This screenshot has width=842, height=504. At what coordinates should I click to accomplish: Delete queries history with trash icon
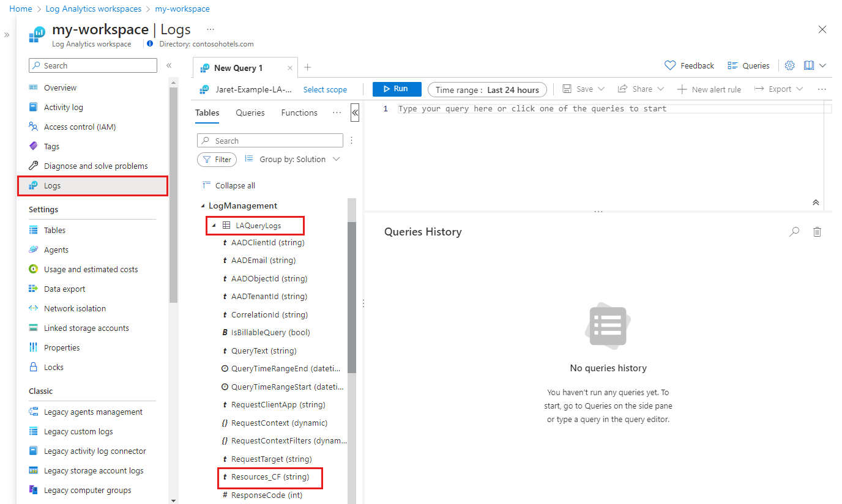pyautogui.click(x=817, y=232)
